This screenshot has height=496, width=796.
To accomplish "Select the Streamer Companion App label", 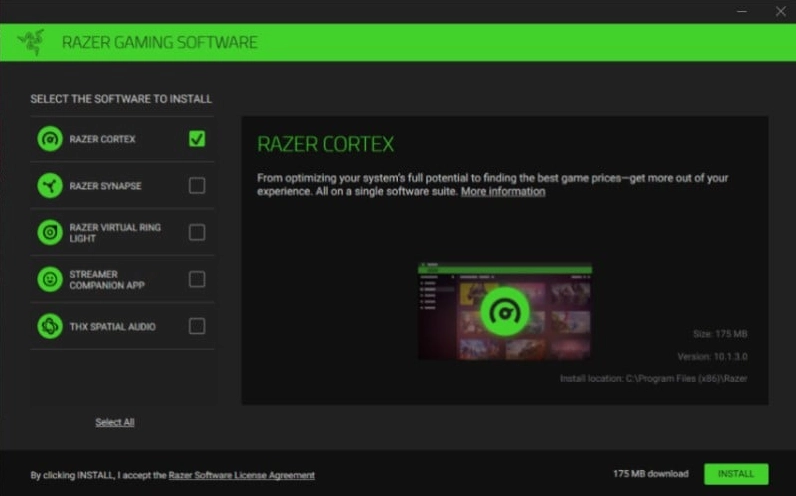I will pyautogui.click(x=107, y=280).
